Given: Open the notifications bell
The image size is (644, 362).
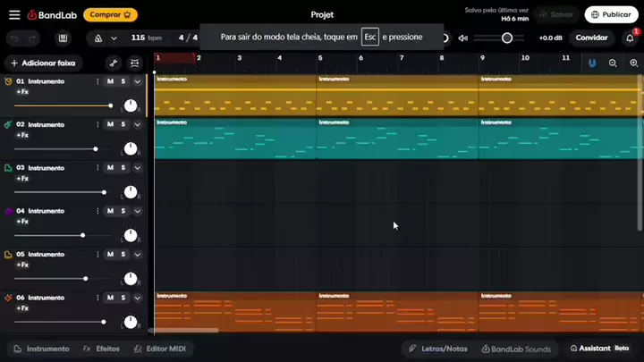Looking at the screenshot, I should tap(630, 38).
